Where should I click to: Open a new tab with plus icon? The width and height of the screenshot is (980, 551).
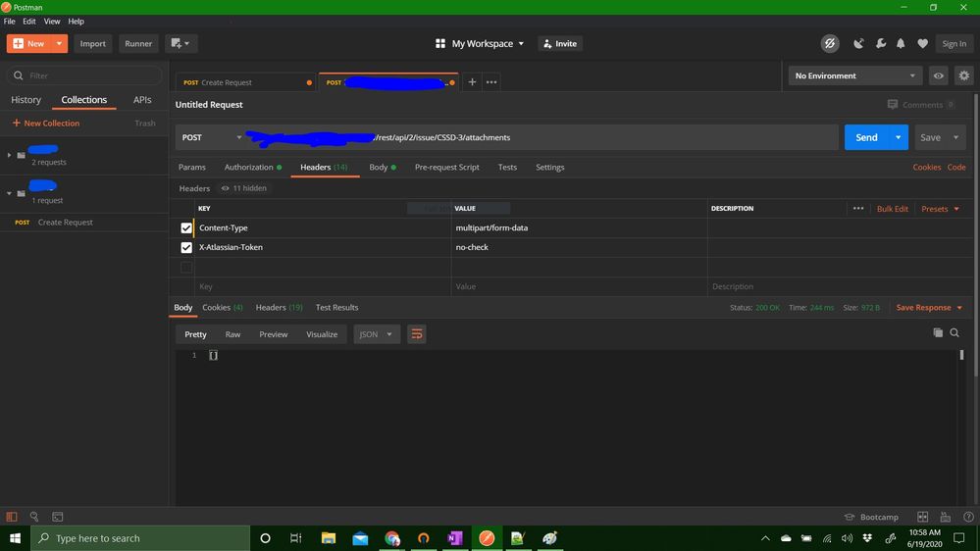(472, 82)
